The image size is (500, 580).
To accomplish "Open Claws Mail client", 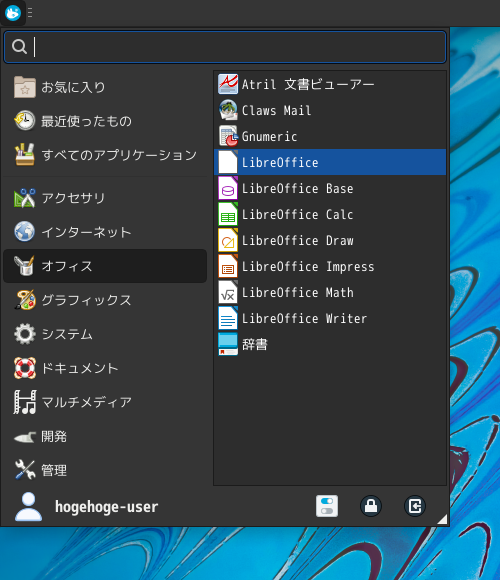I will pos(330,111).
